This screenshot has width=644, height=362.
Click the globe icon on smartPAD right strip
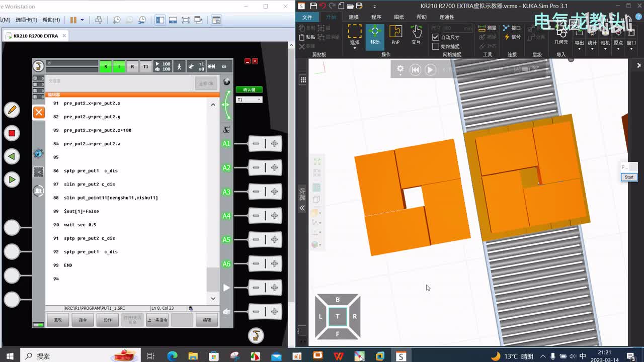pyautogui.click(x=226, y=82)
